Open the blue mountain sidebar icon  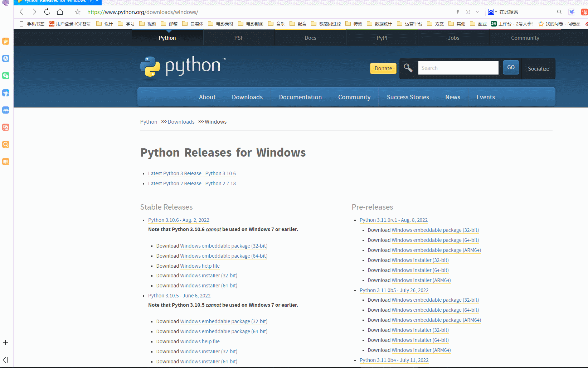[x=6, y=110]
